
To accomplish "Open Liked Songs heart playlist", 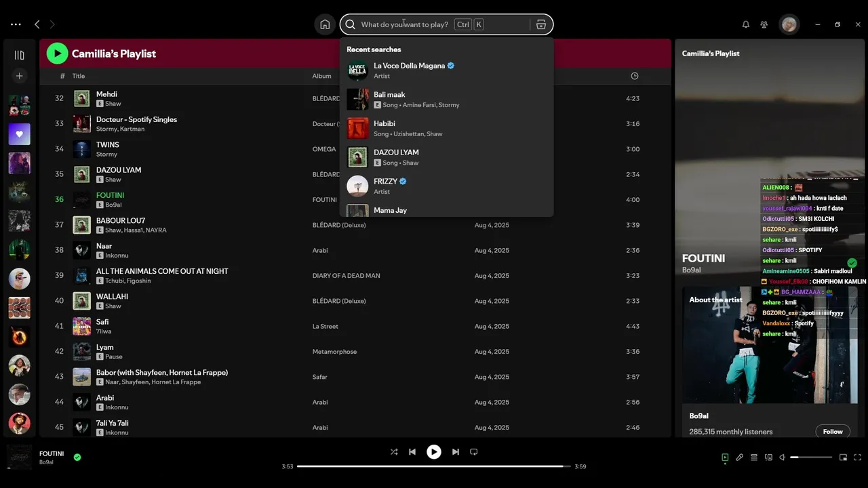I will point(19,134).
